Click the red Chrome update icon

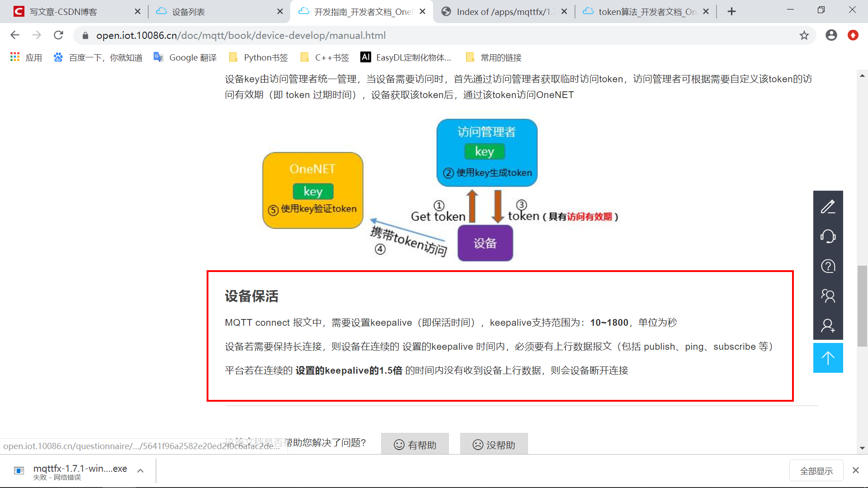coord(853,35)
